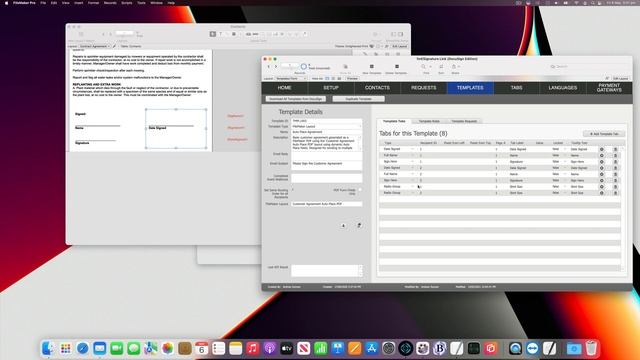Switch View As to form view
640x360 pixels.
point(327,78)
